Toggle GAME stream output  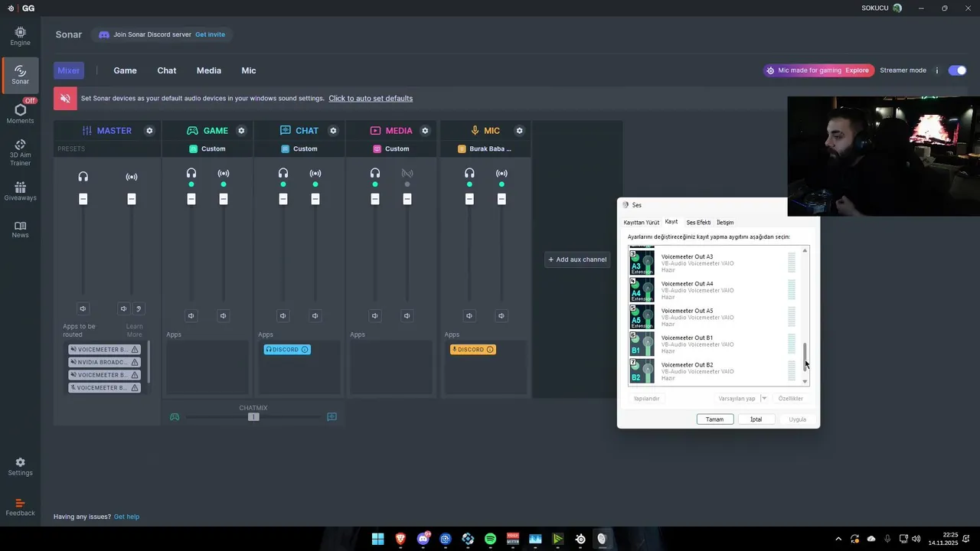pos(224,174)
